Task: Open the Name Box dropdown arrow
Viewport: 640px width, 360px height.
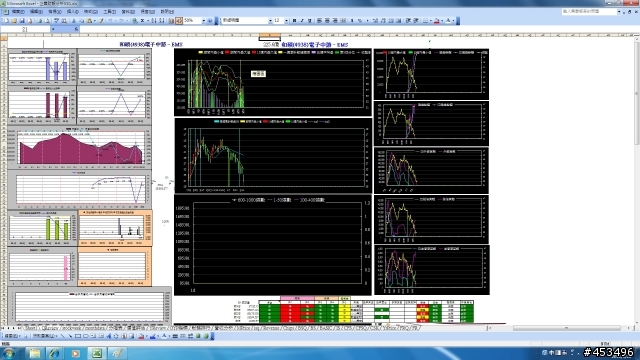Action: (x=53, y=29)
